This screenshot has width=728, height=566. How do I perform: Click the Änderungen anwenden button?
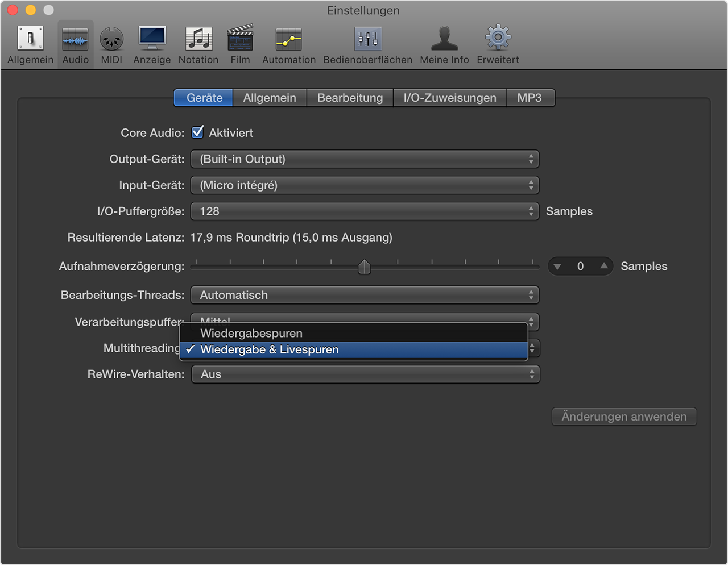coord(624,417)
